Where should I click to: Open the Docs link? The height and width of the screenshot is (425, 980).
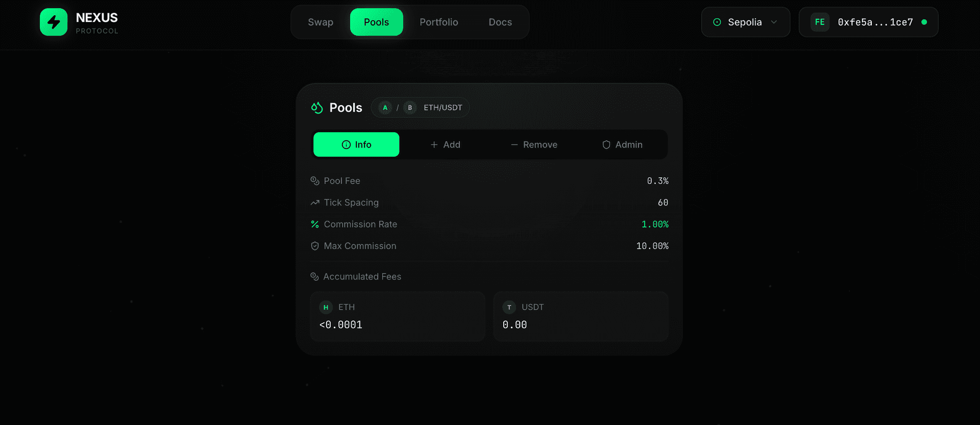point(500,22)
